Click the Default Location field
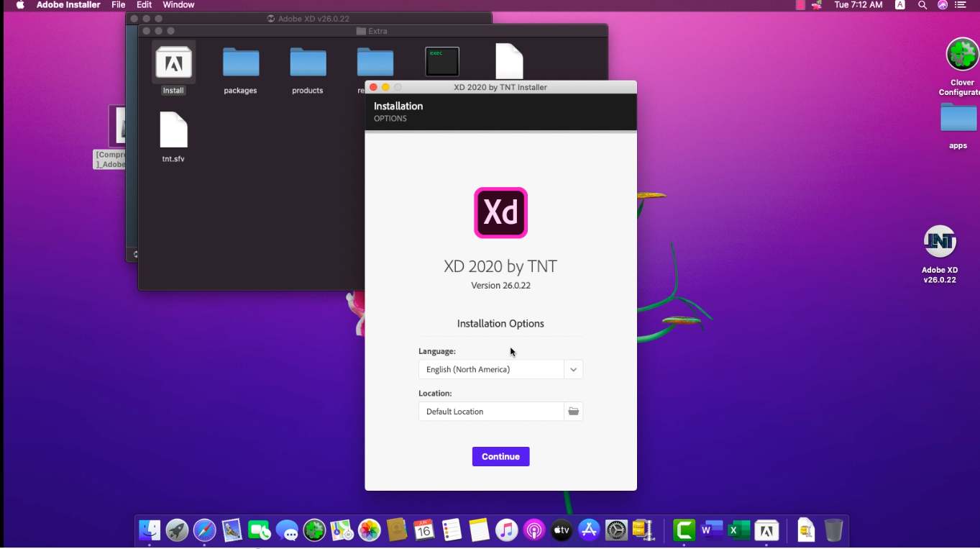Viewport: 980px width, 549px height. pos(491,412)
